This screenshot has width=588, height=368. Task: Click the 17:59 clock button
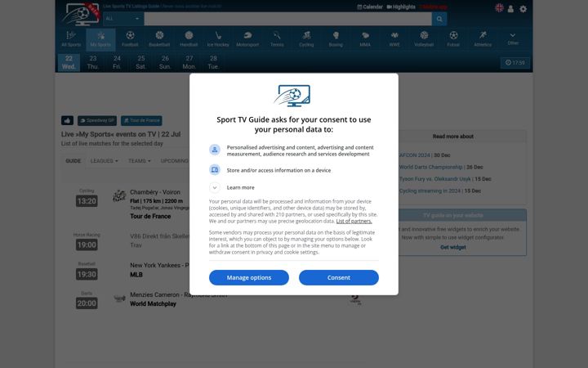click(514, 63)
